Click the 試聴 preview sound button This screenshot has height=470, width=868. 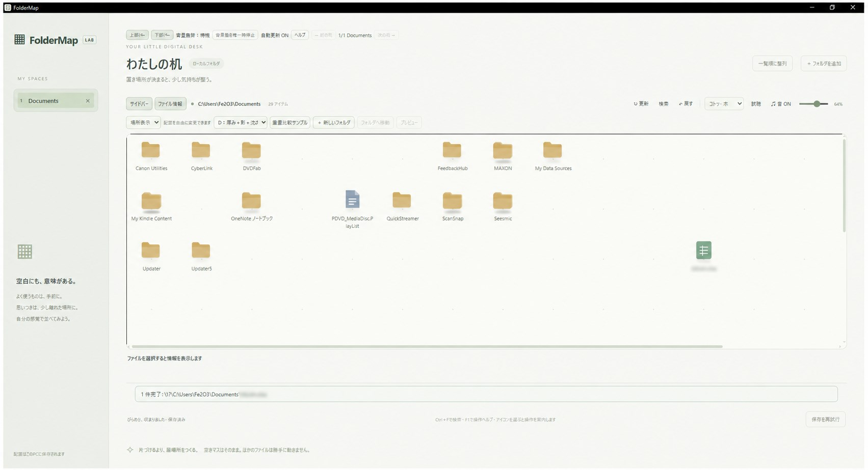click(x=756, y=104)
